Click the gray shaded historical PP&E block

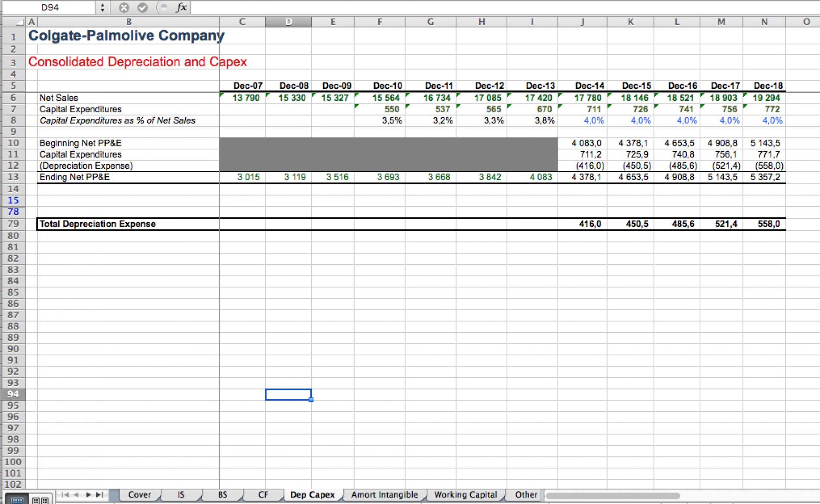coord(389,154)
